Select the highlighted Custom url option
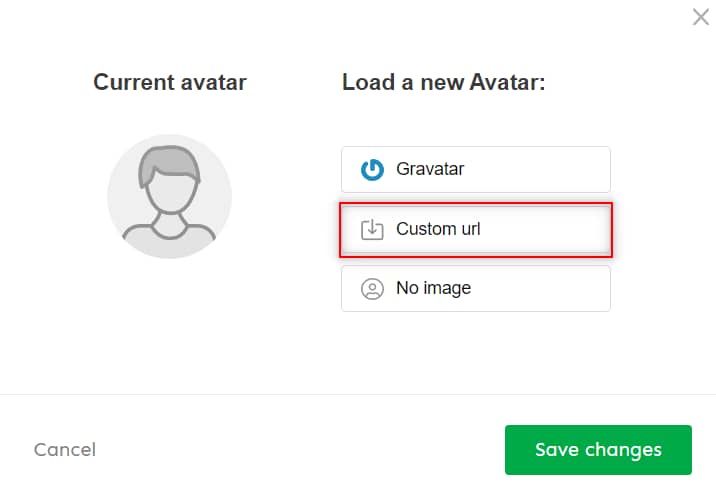The image size is (716, 493). point(475,229)
